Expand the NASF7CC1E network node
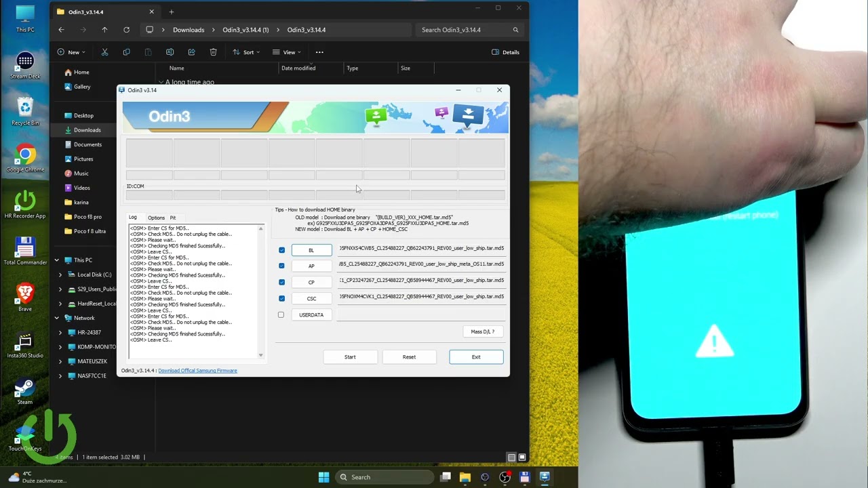 coord(60,375)
